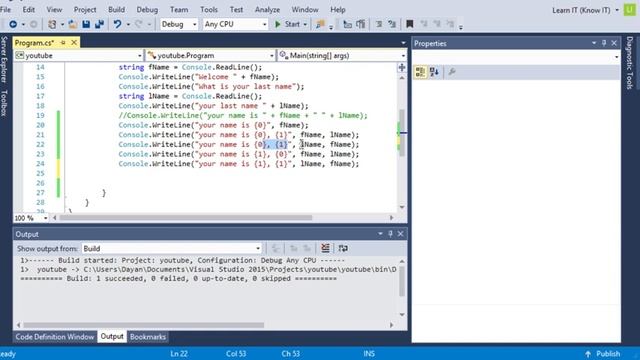Open the Edit menu

[29, 10]
